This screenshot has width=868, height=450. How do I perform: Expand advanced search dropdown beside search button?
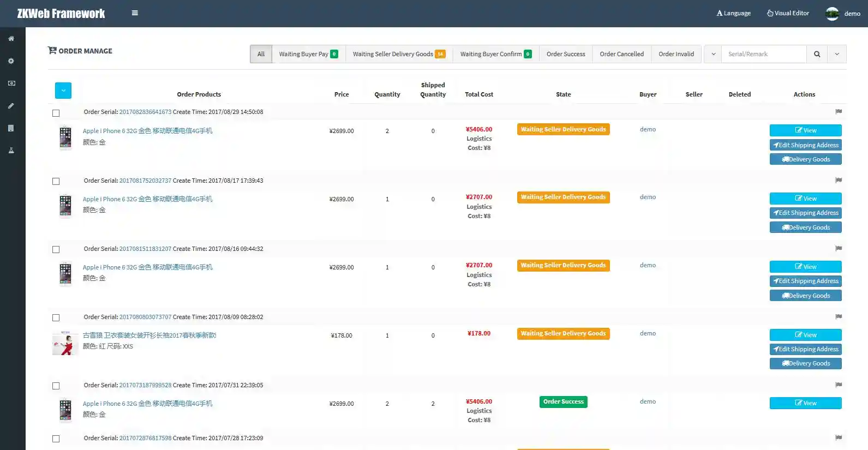[x=837, y=54]
